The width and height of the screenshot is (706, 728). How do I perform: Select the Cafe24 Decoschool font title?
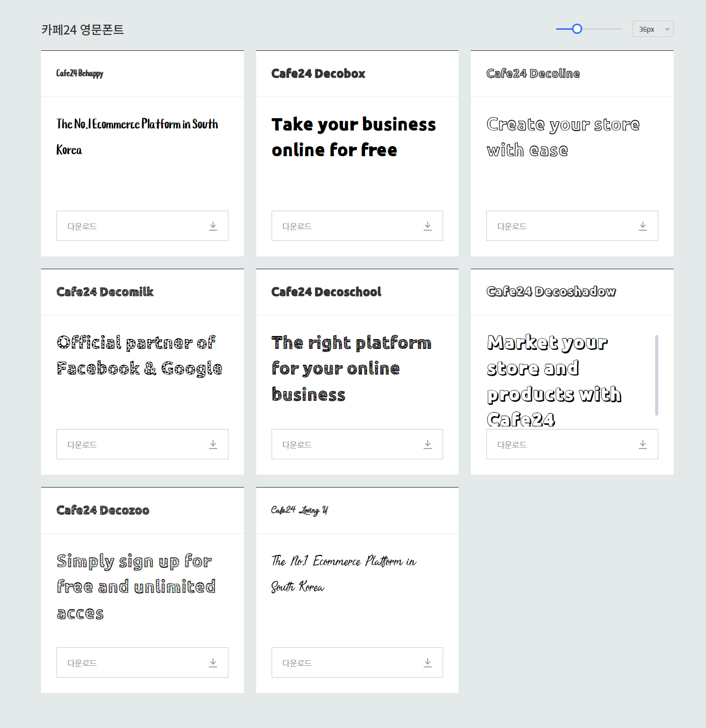326,292
